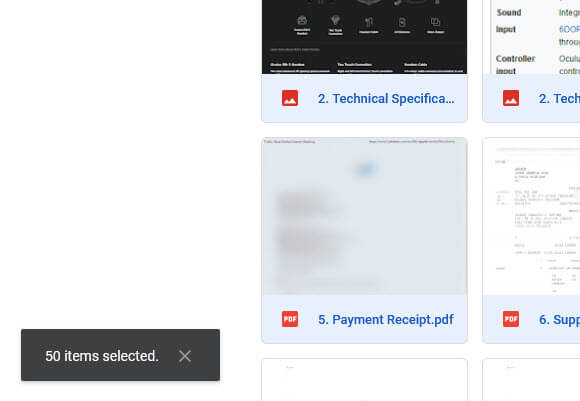The image size is (580, 401).
Task: Click the row of white icons in the dark preview
Action: (368, 25)
